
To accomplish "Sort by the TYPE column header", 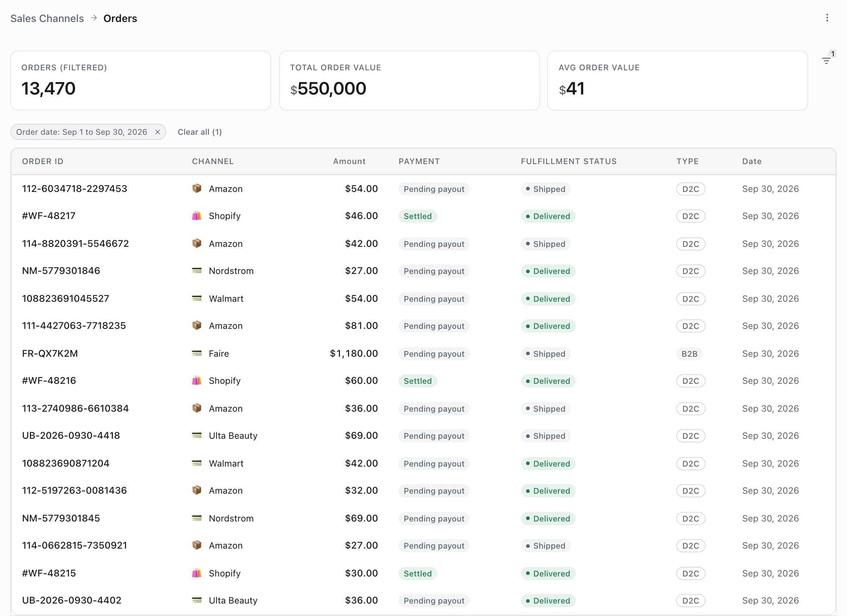I will pyautogui.click(x=688, y=161).
